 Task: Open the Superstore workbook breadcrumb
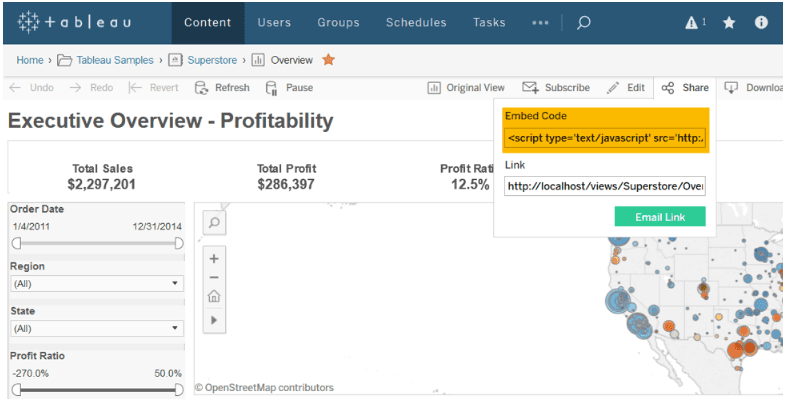click(212, 60)
